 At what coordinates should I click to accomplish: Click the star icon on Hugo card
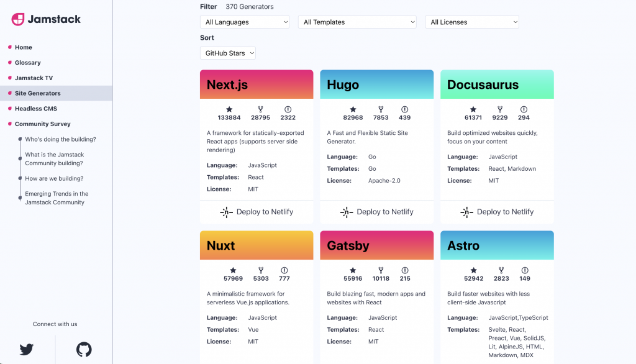tap(353, 109)
